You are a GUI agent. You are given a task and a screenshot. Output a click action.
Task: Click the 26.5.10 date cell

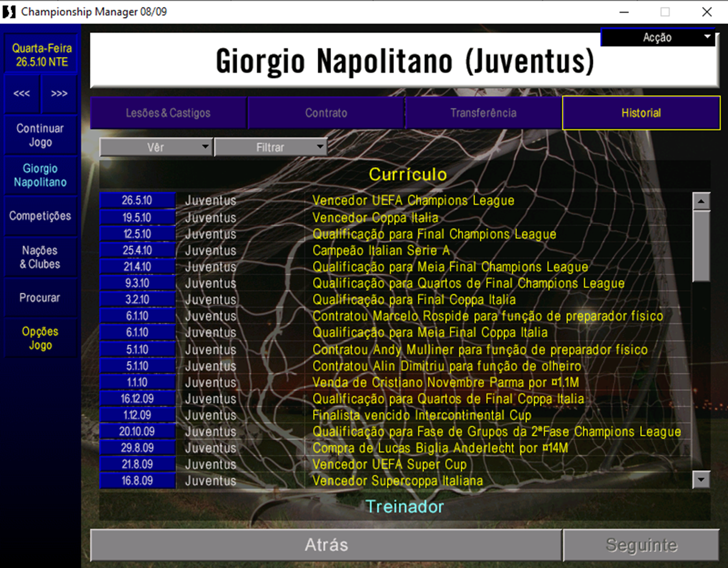tap(137, 200)
